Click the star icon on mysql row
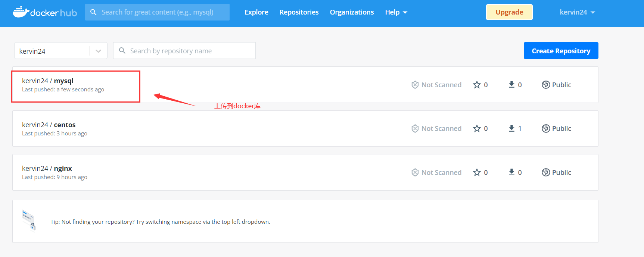644x257 pixels. pyautogui.click(x=477, y=85)
